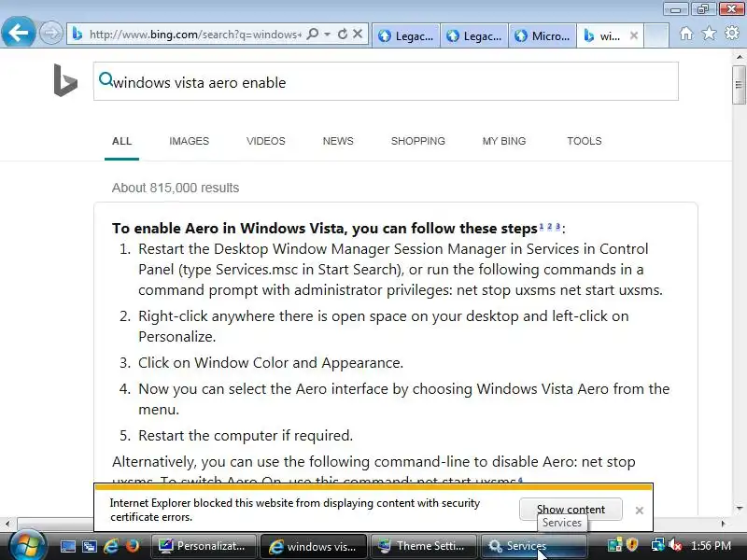The width and height of the screenshot is (747, 560).
Task: Click the vertical scrollbar up arrow
Action: click(739, 57)
